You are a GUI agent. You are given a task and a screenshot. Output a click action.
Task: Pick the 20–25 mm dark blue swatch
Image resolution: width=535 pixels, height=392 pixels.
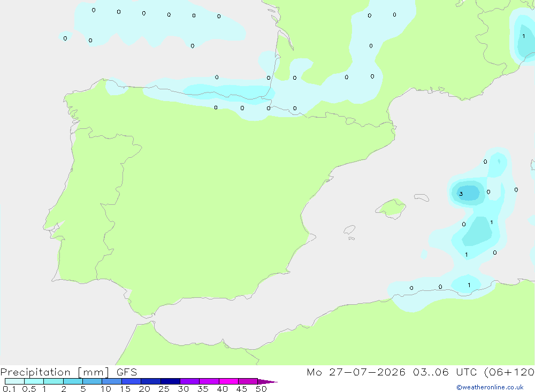(151, 381)
